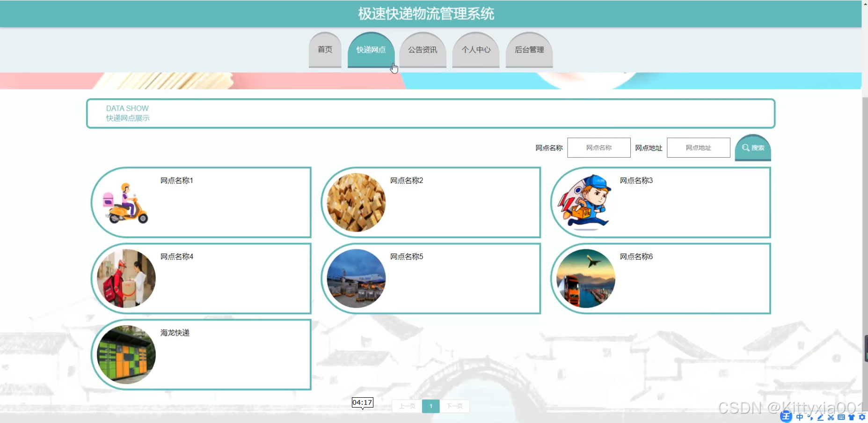Open the cartoon courier image for 网点名称3

585,203
